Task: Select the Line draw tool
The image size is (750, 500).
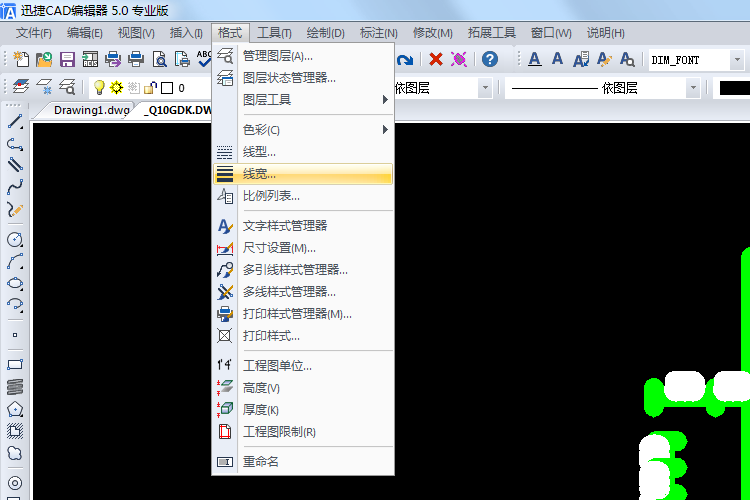Action: pyautogui.click(x=15, y=122)
